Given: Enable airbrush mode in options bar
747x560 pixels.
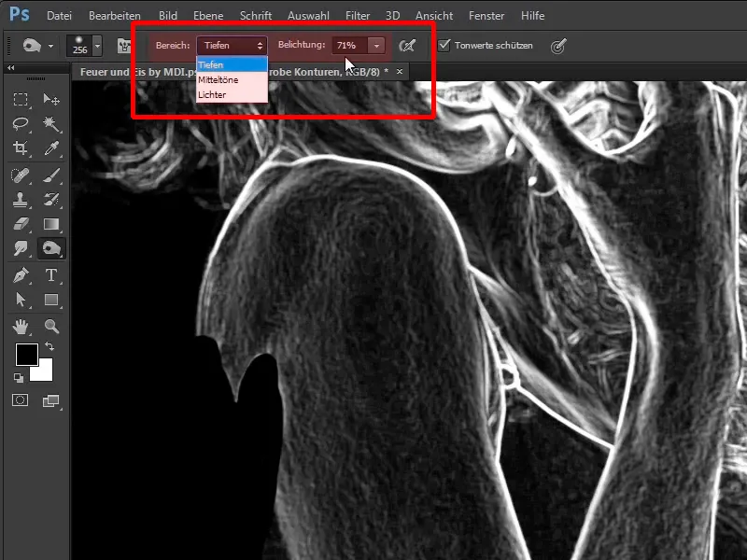Looking at the screenshot, I should [x=407, y=46].
